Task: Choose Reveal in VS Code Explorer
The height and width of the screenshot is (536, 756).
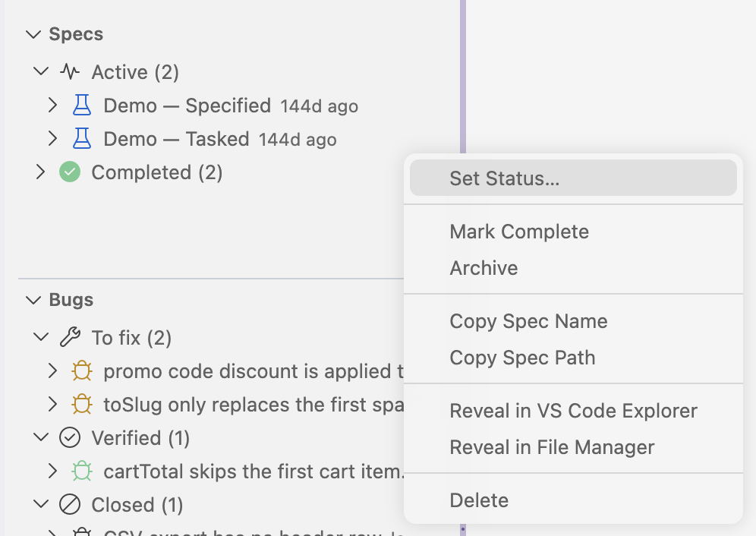Action: tap(573, 411)
